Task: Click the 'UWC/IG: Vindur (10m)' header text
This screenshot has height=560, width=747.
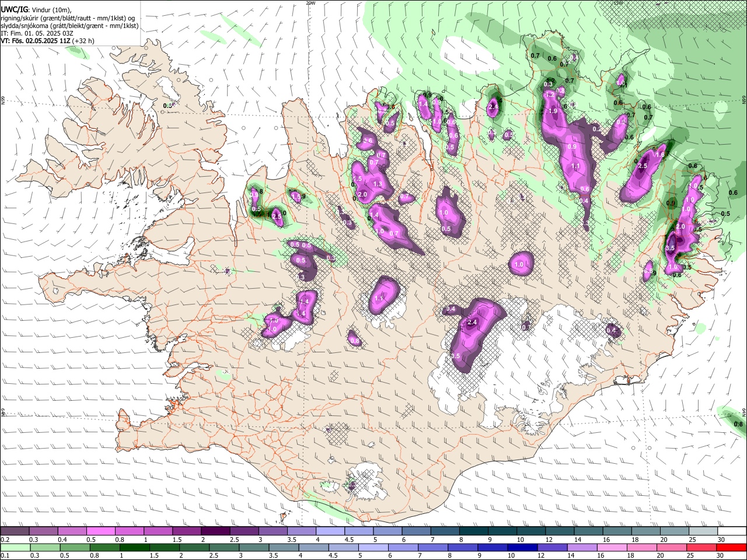Action: (x=36, y=9)
